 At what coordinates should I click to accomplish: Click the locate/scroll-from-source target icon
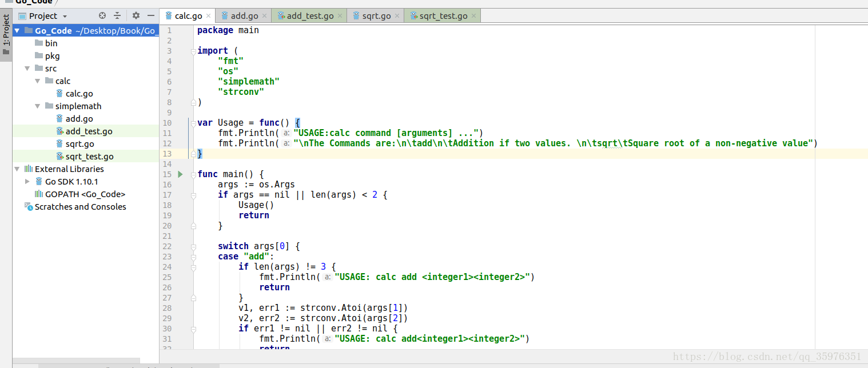pos(102,15)
